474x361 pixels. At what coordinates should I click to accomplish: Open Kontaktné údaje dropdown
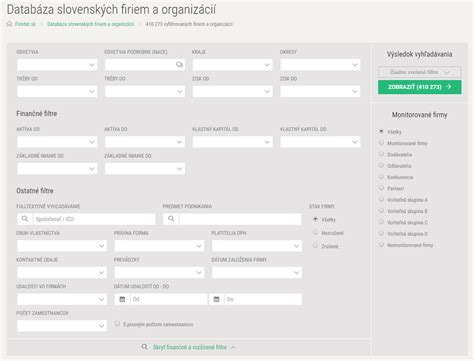(62, 272)
